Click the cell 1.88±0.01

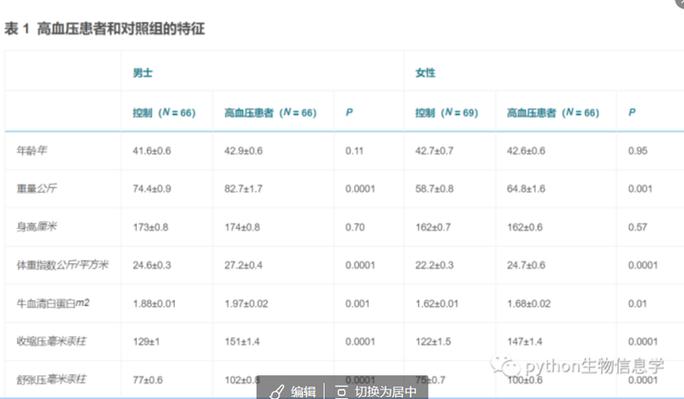coord(154,304)
